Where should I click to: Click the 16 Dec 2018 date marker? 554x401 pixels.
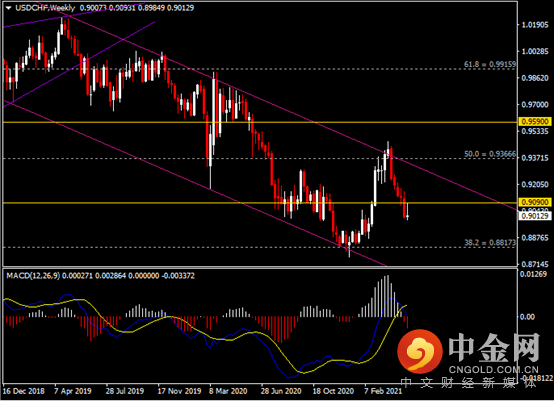pyautogui.click(x=24, y=391)
